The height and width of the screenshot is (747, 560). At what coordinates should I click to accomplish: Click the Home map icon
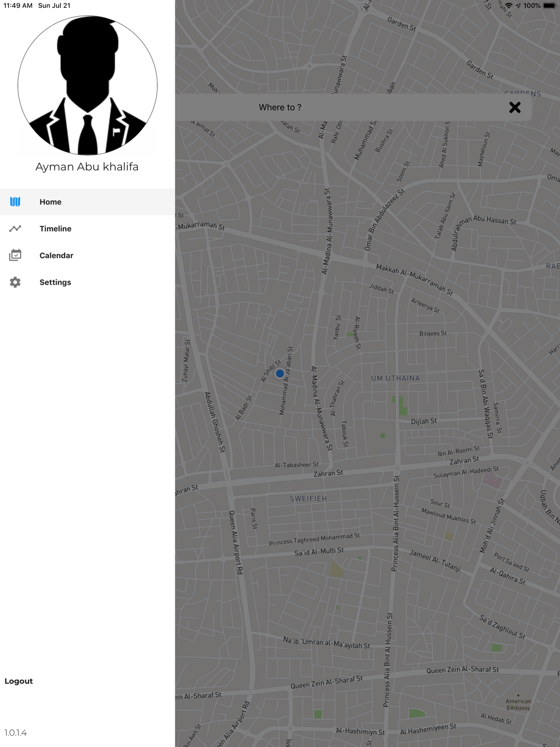pos(15,202)
